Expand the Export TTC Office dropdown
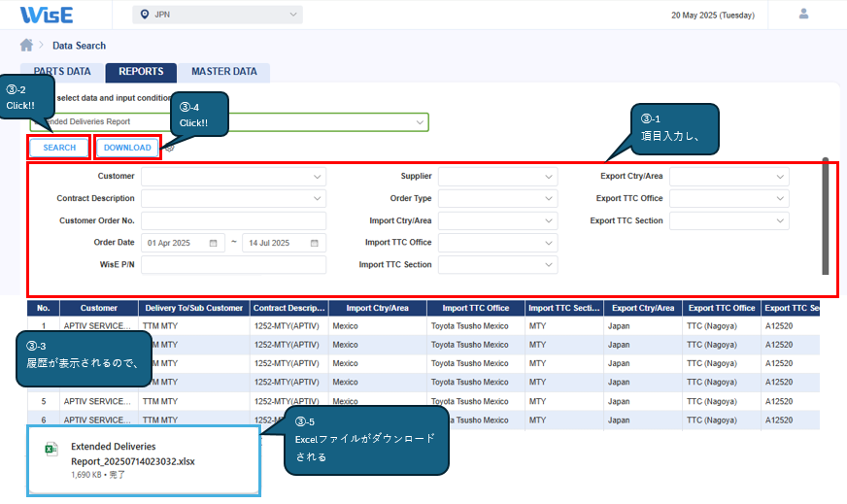847x504 pixels. [780, 198]
